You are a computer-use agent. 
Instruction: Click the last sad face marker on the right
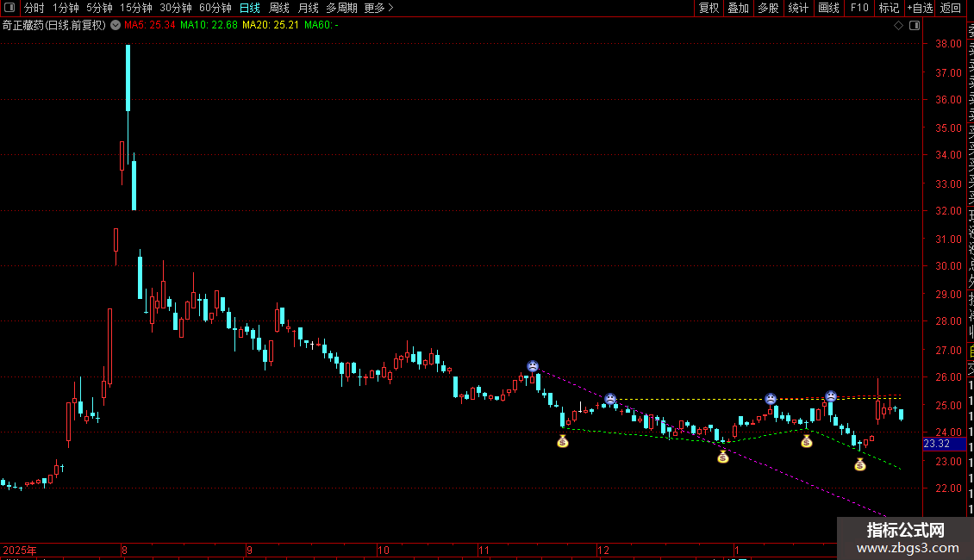[831, 396]
